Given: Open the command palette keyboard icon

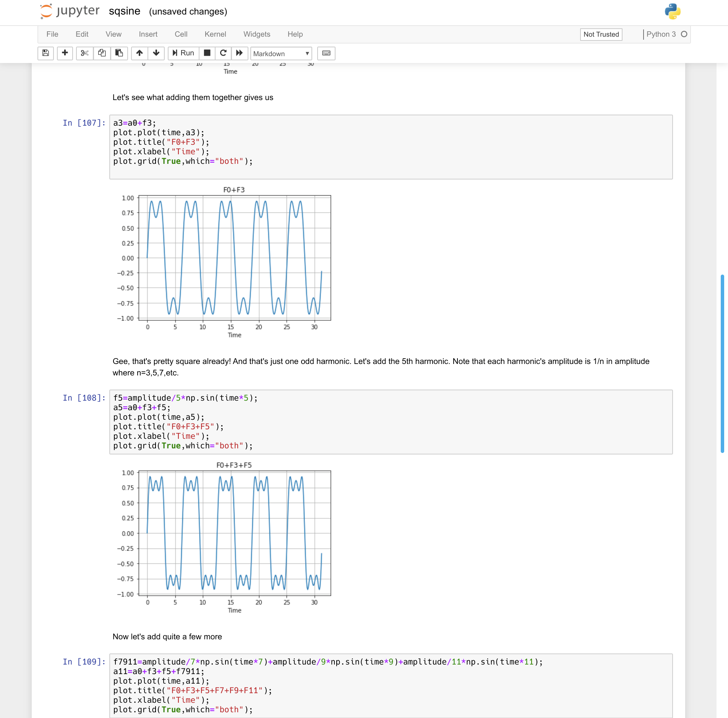Looking at the screenshot, I should click(x=326, y=53).
